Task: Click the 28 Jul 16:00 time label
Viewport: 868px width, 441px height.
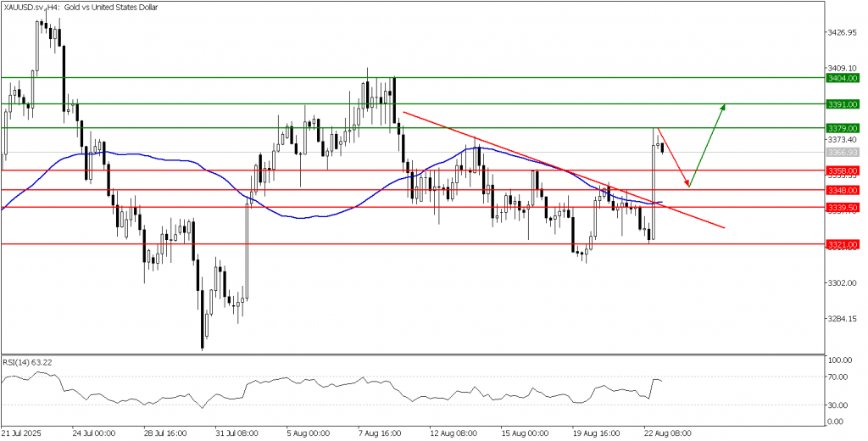Action: [164, 433]
